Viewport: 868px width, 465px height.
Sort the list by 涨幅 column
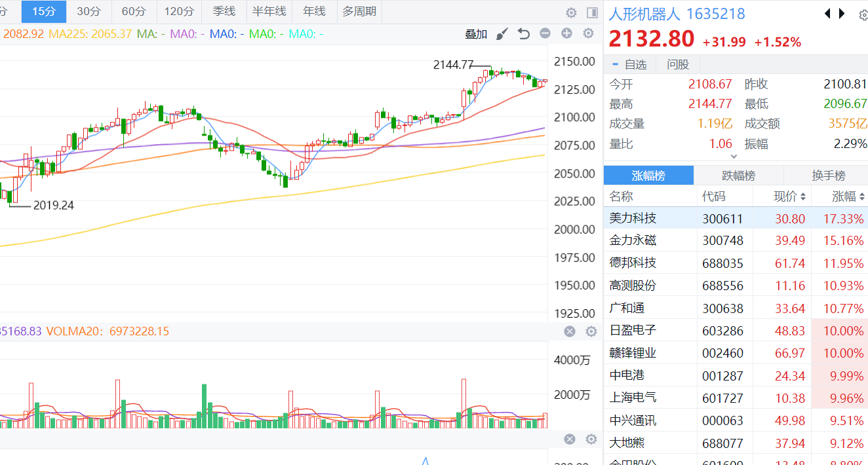point(844,196)
